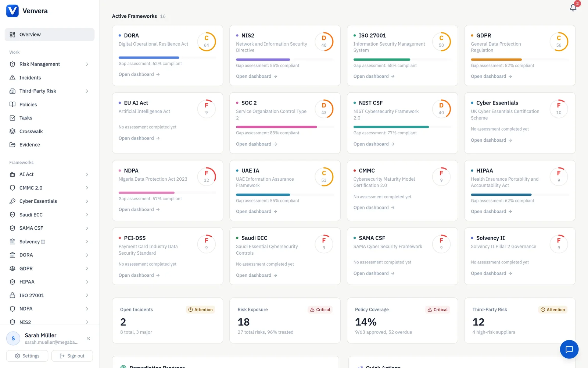This screenshot has width=588, height=368.
Task: Click the Saudi ECC card title
Action: tap(254, 238)
